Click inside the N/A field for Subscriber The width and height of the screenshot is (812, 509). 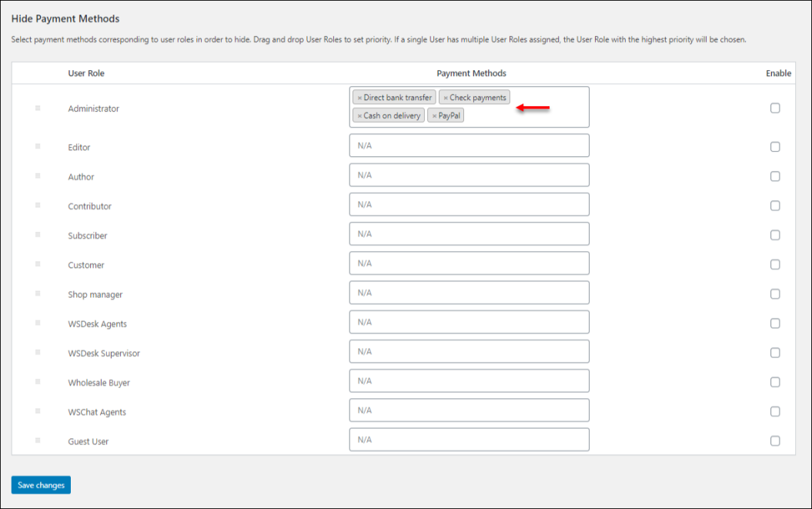(469, 233)
